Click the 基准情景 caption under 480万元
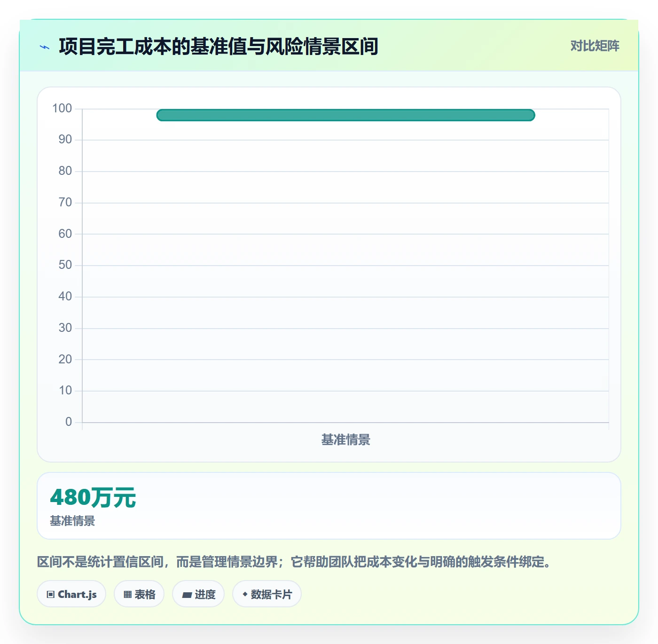 (x=72, y=521)
